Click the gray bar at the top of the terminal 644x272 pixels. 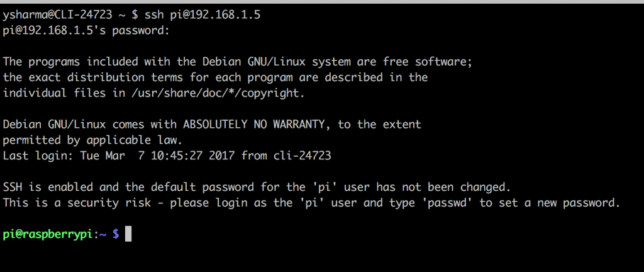pos(322,2)
